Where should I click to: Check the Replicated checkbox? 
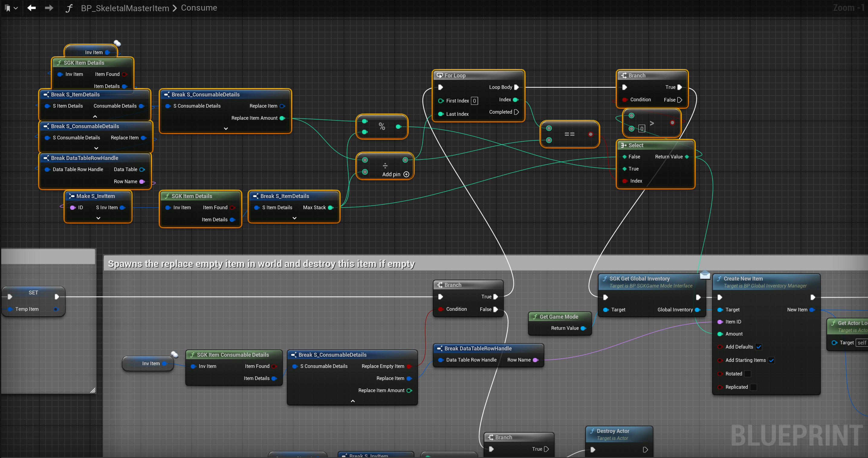pos(754,387)
